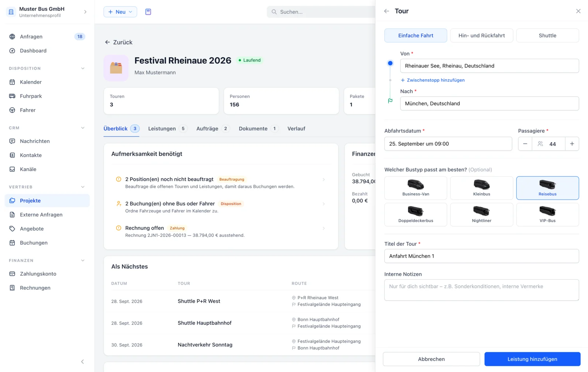Click the calculator icon next to Neu
The image size is (588, 372).
coord(148,12)
